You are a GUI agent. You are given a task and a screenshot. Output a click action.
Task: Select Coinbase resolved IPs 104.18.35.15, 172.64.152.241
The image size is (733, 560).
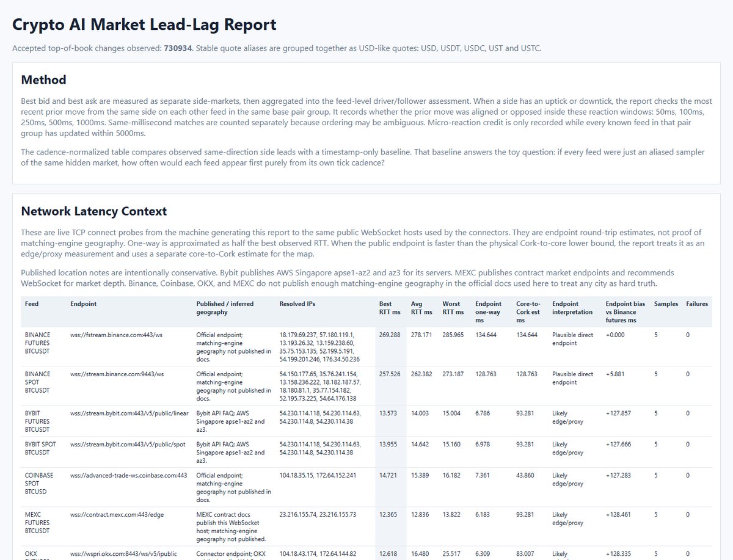pos(316,475)
